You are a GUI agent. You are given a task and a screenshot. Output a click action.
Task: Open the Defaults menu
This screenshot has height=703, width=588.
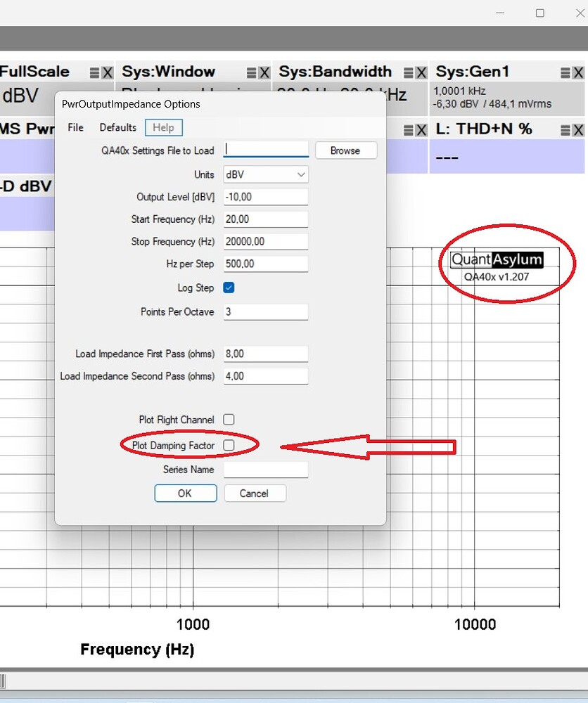click(118, 127)
